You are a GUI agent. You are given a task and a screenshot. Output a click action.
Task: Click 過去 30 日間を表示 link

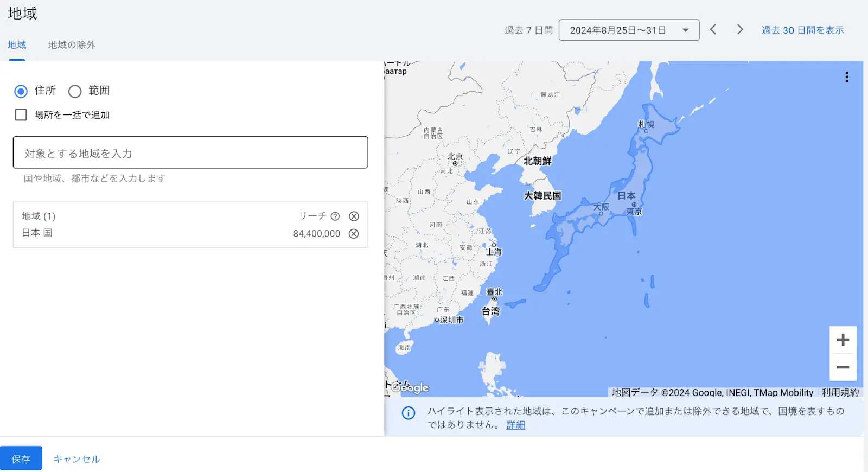[x=802, y=30]
